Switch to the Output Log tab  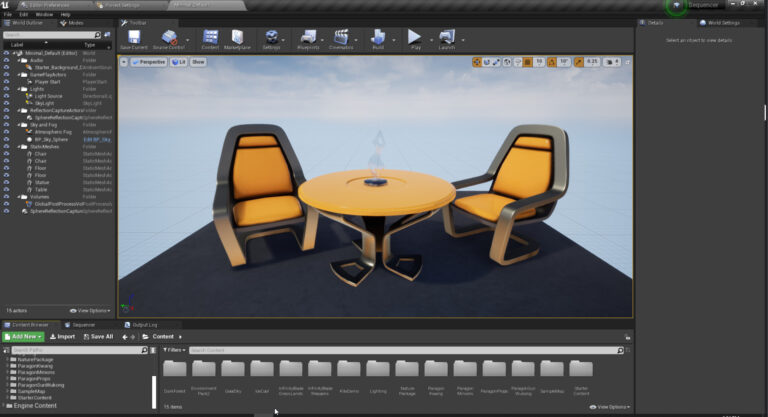click(x=141, y=325)
